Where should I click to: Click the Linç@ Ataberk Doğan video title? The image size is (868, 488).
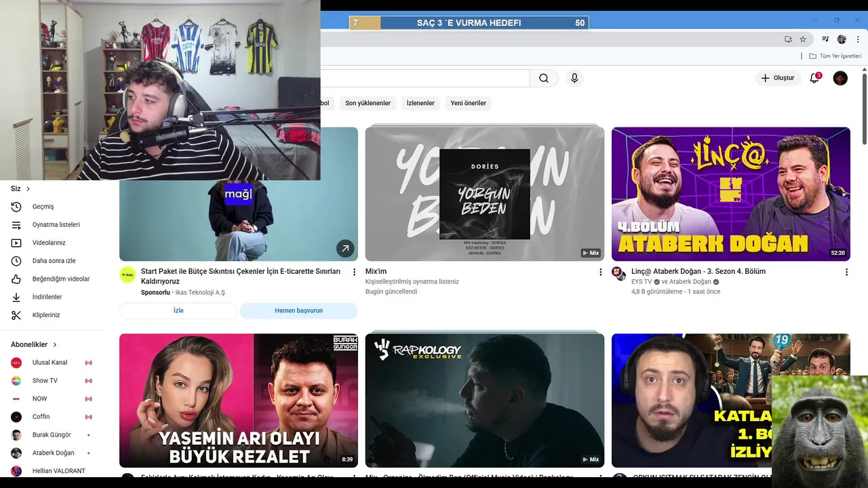tap(698, 271)
